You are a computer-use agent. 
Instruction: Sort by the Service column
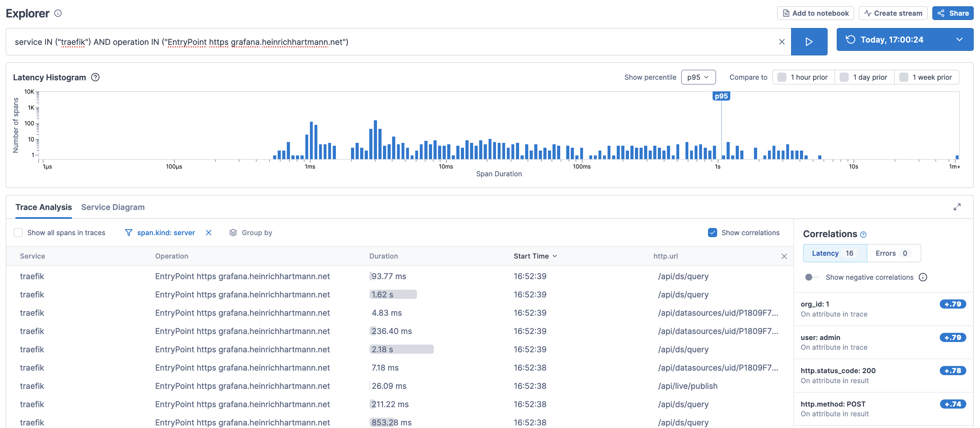click(32, 256)
